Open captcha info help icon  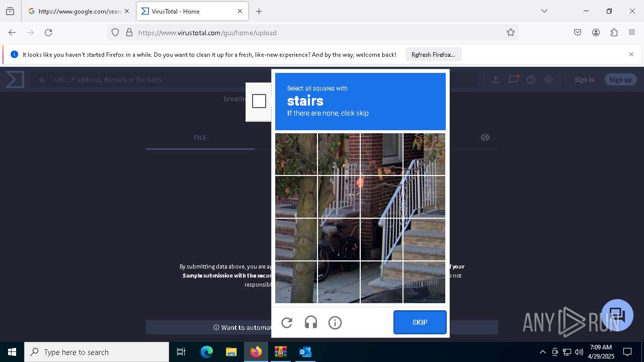[335, 323]
